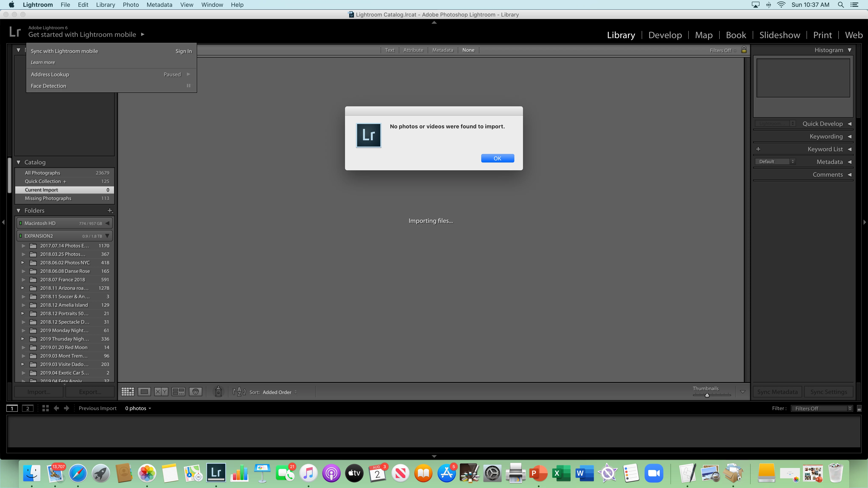
Task: Open the Metadata menu
Action: pyautogui.click(x=159, y=5)
